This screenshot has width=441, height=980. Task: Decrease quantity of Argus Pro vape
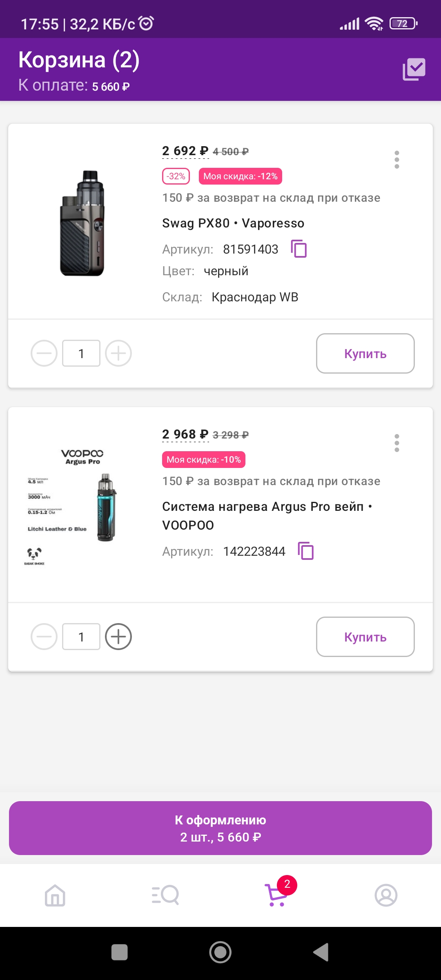pos(44,637)
